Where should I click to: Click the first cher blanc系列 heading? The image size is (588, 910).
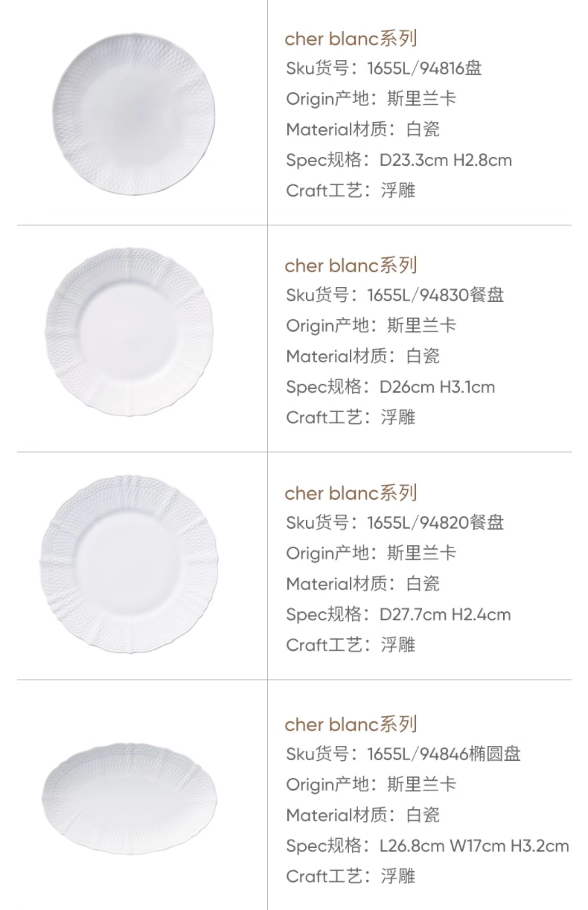point(350,39)
